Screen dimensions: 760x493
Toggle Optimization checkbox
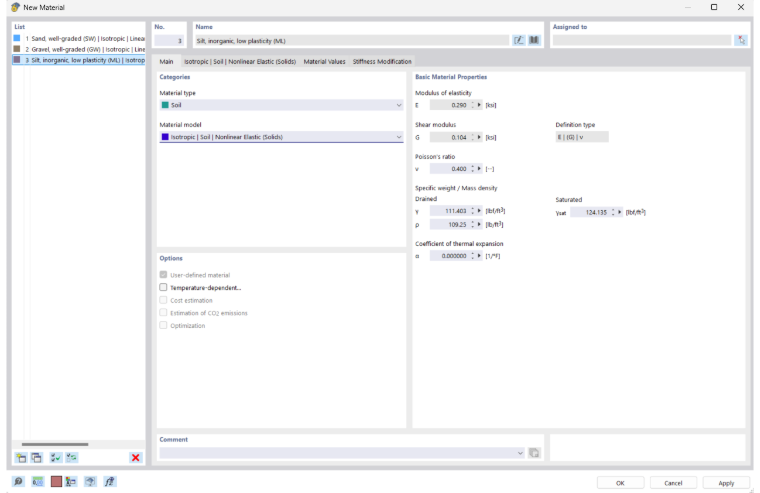[163, 325]
